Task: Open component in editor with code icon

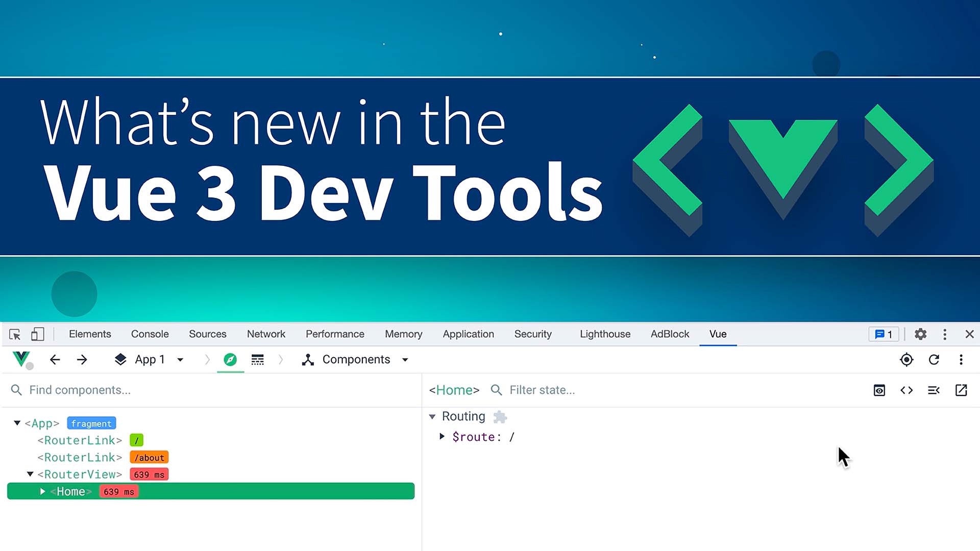Action: 907,390
